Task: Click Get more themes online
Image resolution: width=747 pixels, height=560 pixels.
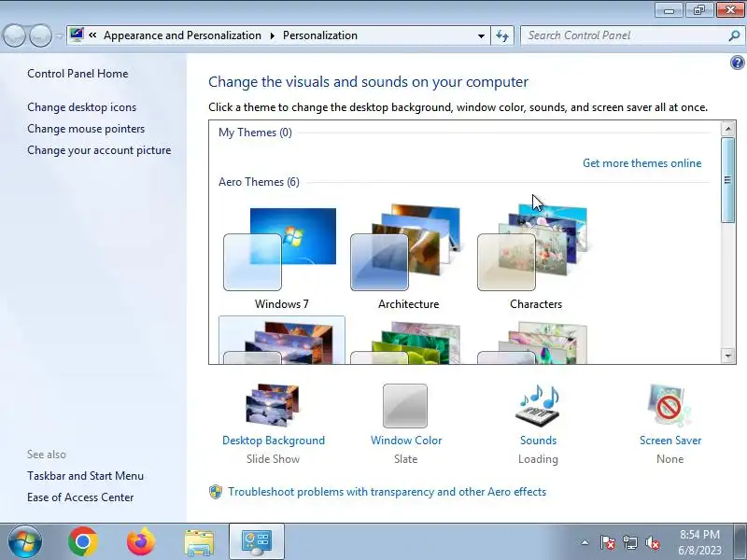Action: click(641, 163)
